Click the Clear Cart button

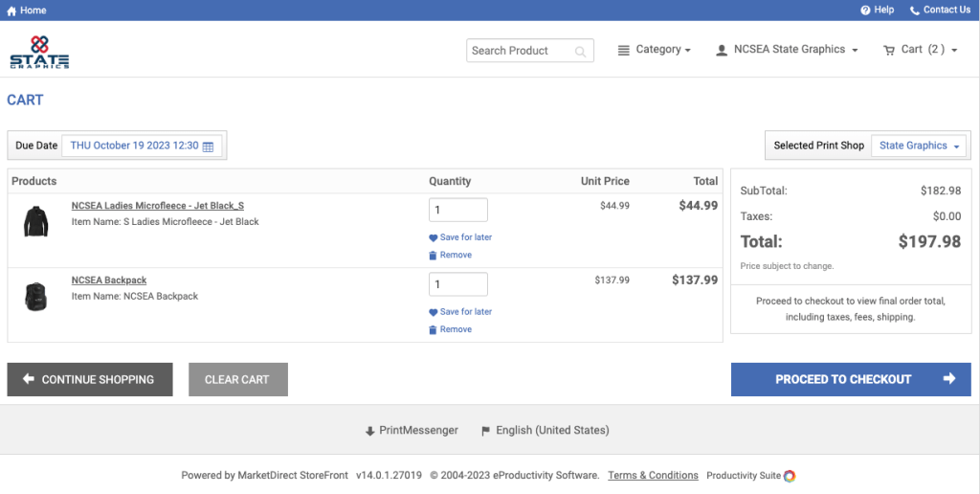pos(238,379)
